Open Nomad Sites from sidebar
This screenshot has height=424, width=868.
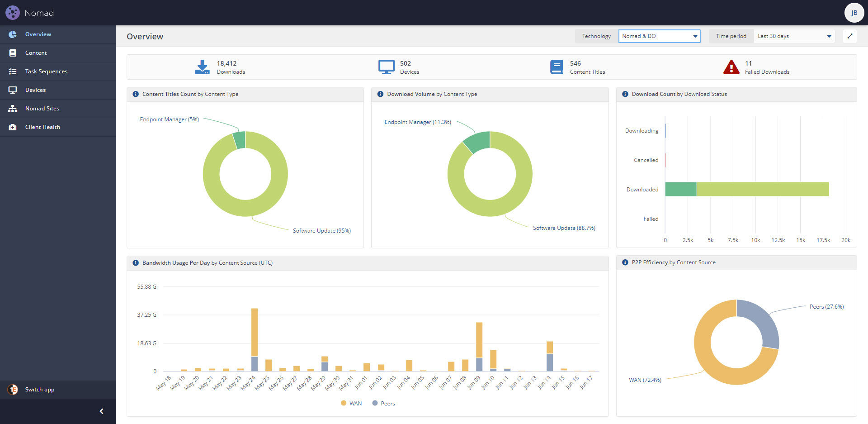(42, 109)
